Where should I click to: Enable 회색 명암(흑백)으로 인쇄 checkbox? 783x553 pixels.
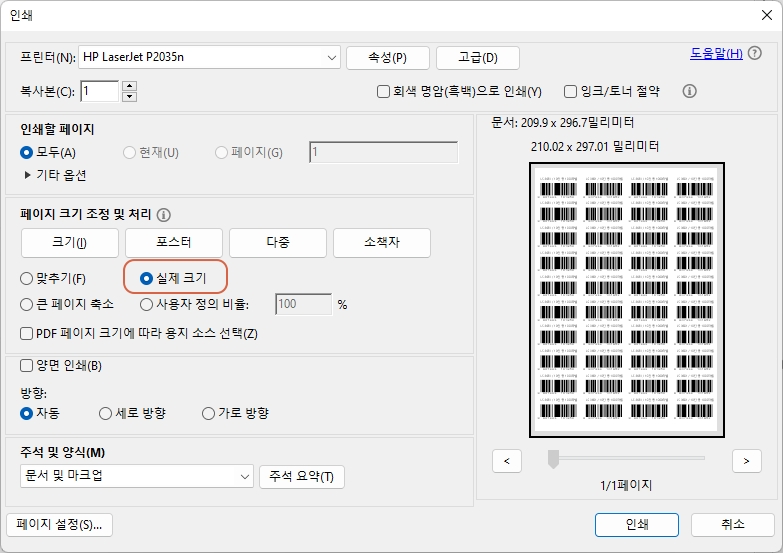(x=383, y=91)
